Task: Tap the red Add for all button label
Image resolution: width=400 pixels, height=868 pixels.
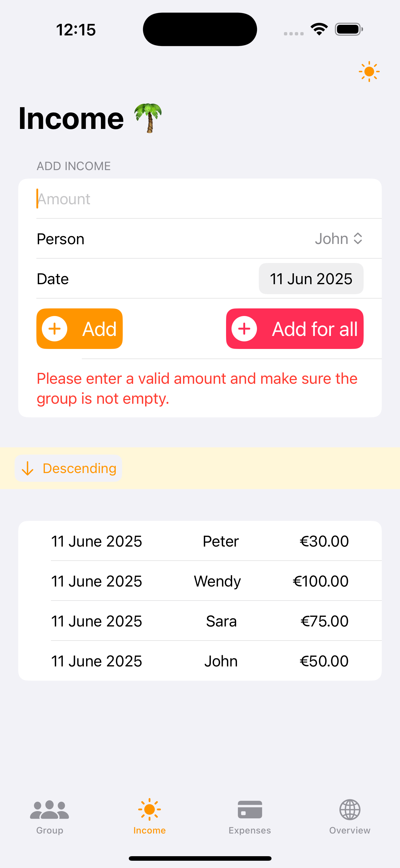Action: point(315,329)
